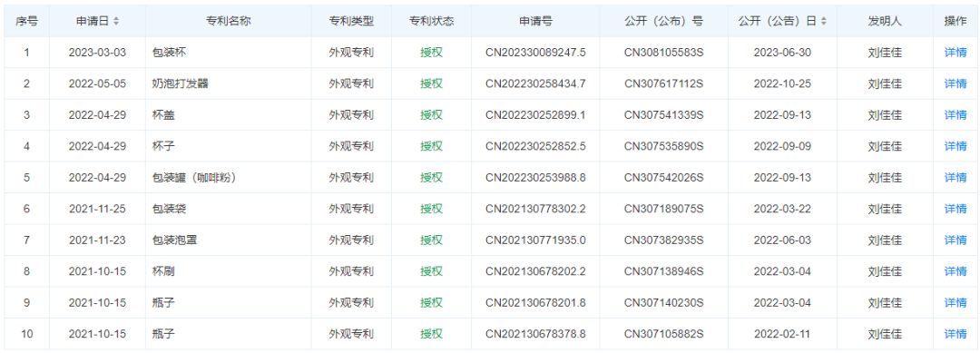Click inventor 刘佳佳 in row 5
The width and height of the screenshot is (980, 353).
pyautogui.click(x=885, y=178)
